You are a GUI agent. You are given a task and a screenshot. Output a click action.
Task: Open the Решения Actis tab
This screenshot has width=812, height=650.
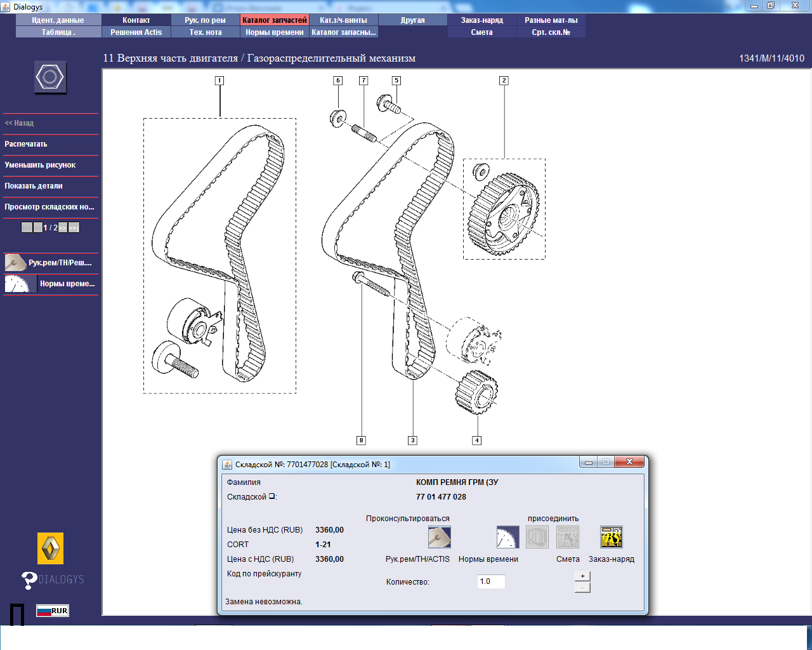point(136,32)
